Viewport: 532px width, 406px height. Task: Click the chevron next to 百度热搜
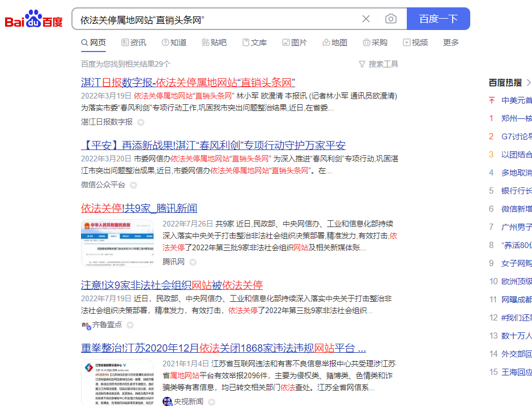coord(529,83)
